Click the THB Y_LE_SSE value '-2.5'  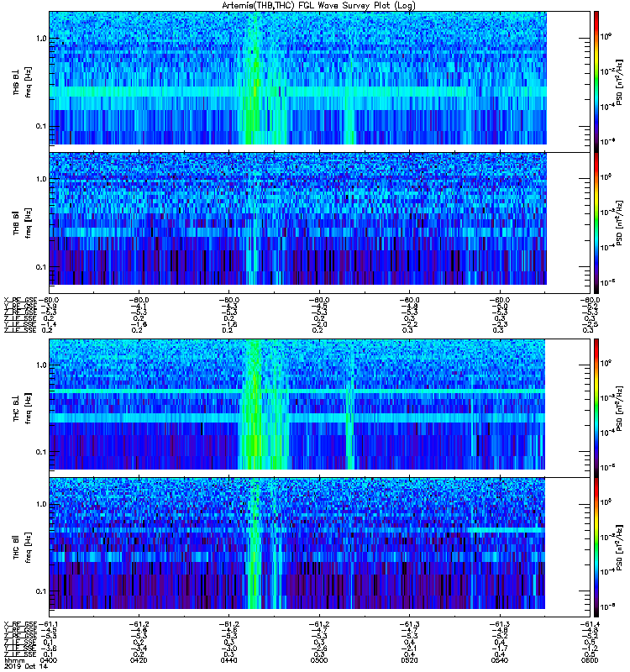(590, 324)
